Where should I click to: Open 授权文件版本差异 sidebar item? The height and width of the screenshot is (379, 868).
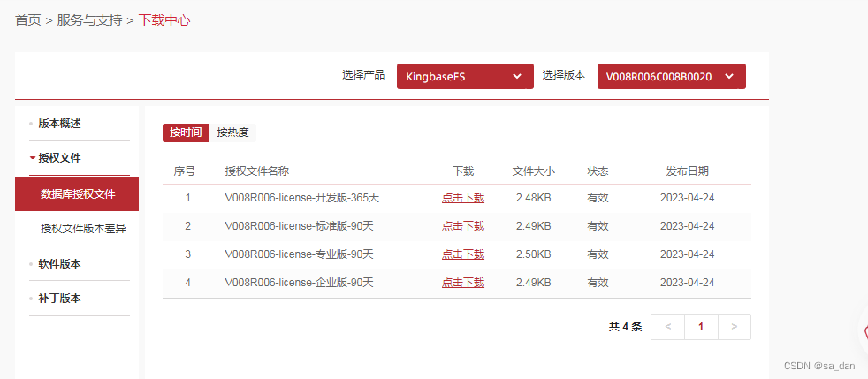pos(83,228)
